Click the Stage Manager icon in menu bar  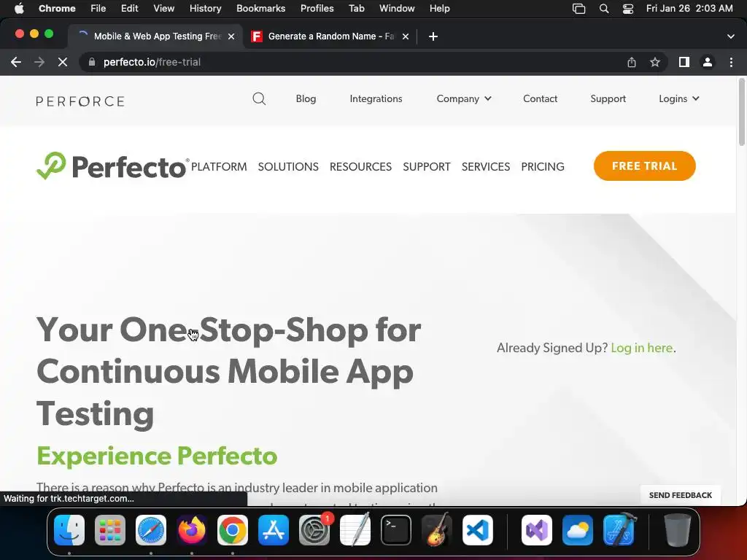click(578, 9)
